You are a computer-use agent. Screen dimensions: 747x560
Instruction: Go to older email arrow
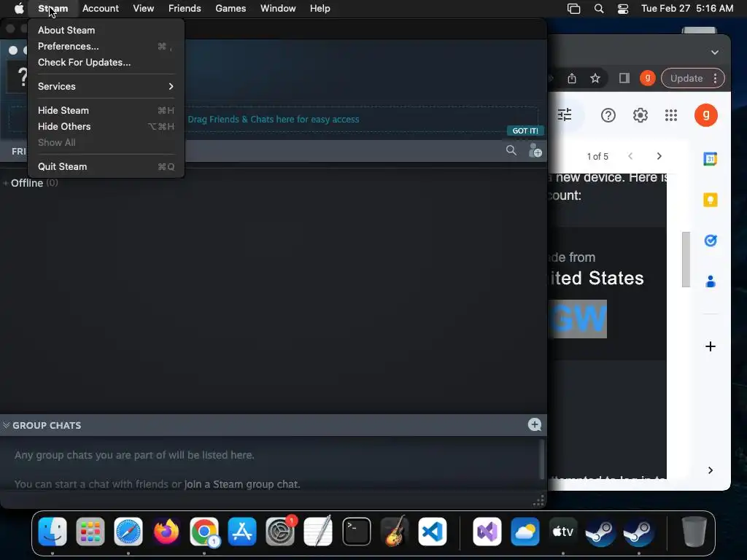click(659, 156)
